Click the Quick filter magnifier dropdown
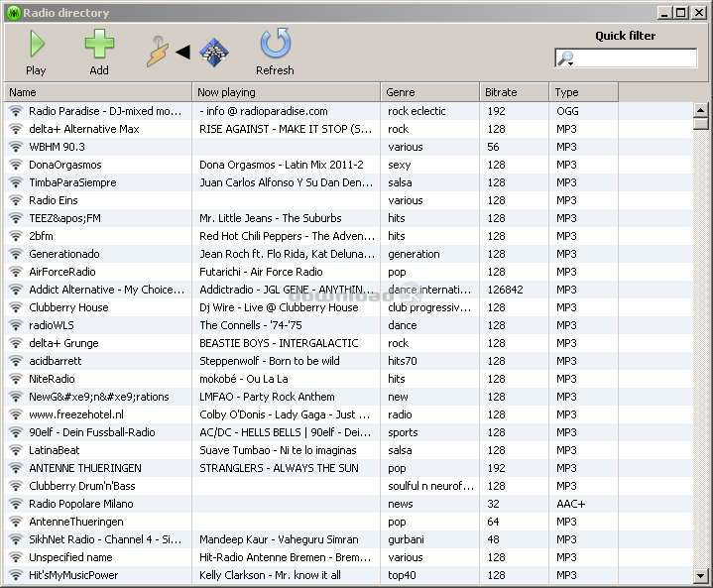Image resolution: width=713 pixels, height=588 pixels. 565,59
